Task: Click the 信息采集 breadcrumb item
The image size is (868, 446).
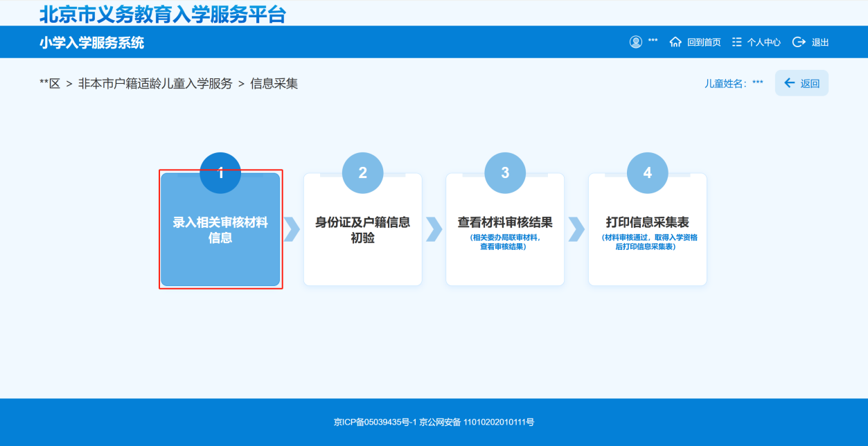Action: (274, 84)
